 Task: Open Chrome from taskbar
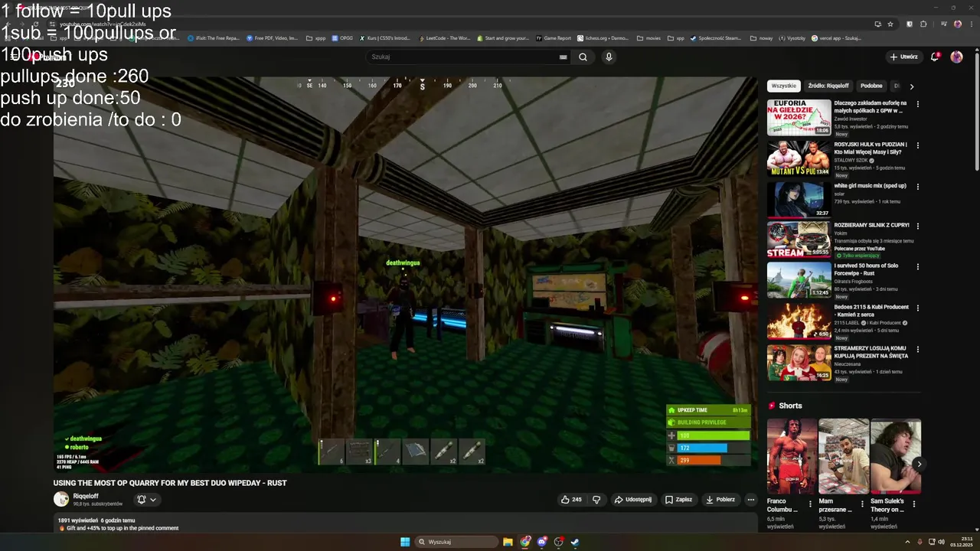pos(525,542)
